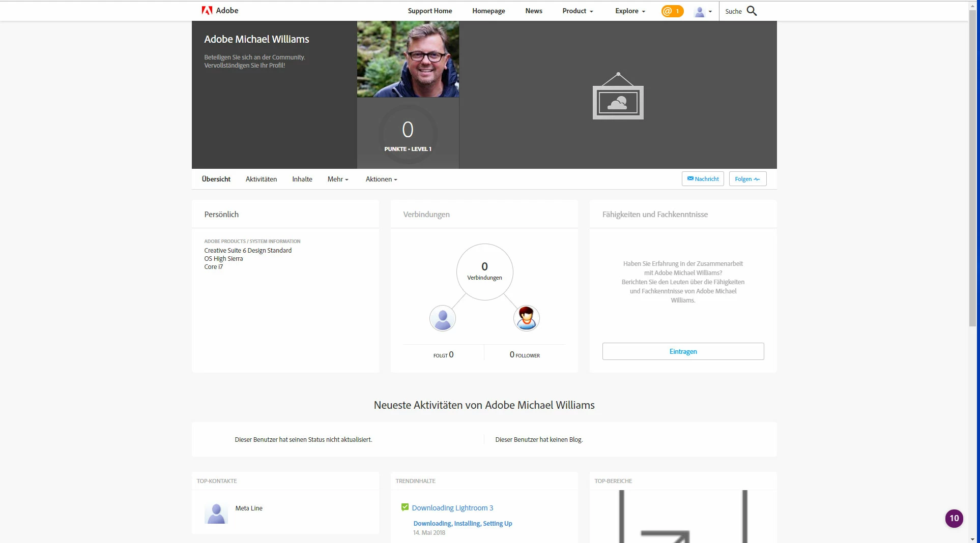Screen dimensions: 980x543
Task: Click the status not updated message
Action: [303, 439]
